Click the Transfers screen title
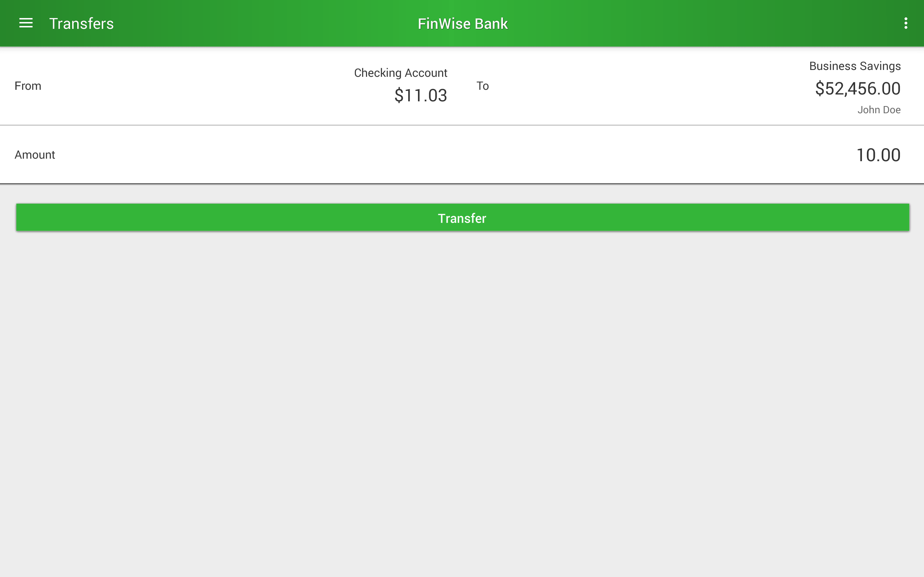 click(x=81, y=23)
